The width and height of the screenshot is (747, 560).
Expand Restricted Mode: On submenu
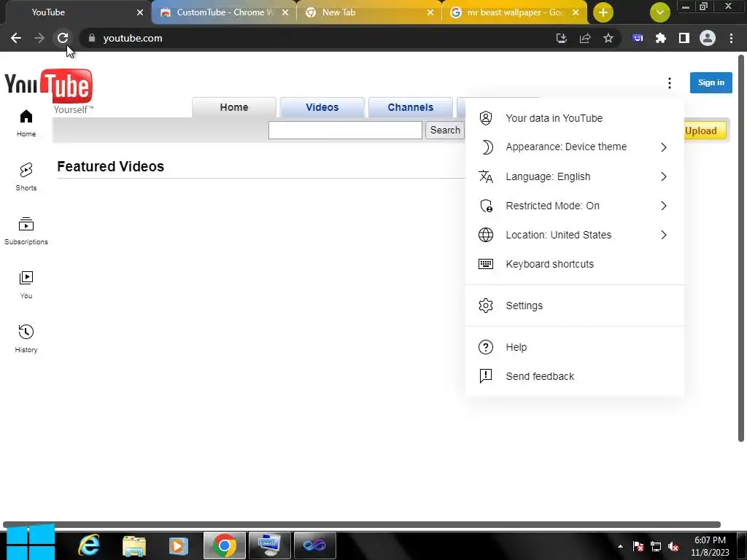[x=575, y=206]
